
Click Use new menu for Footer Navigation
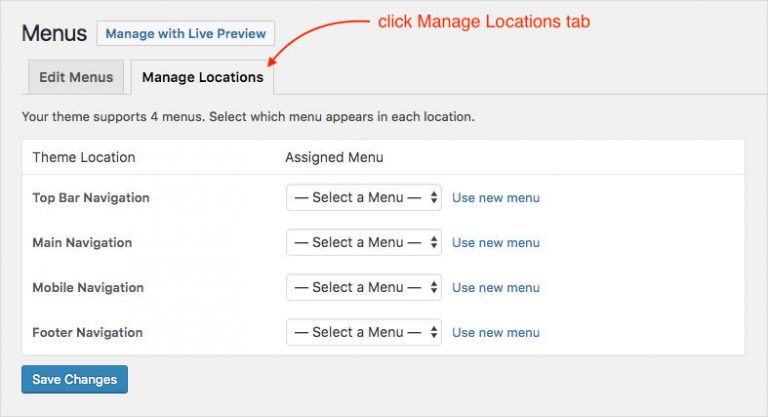[496, 333]
